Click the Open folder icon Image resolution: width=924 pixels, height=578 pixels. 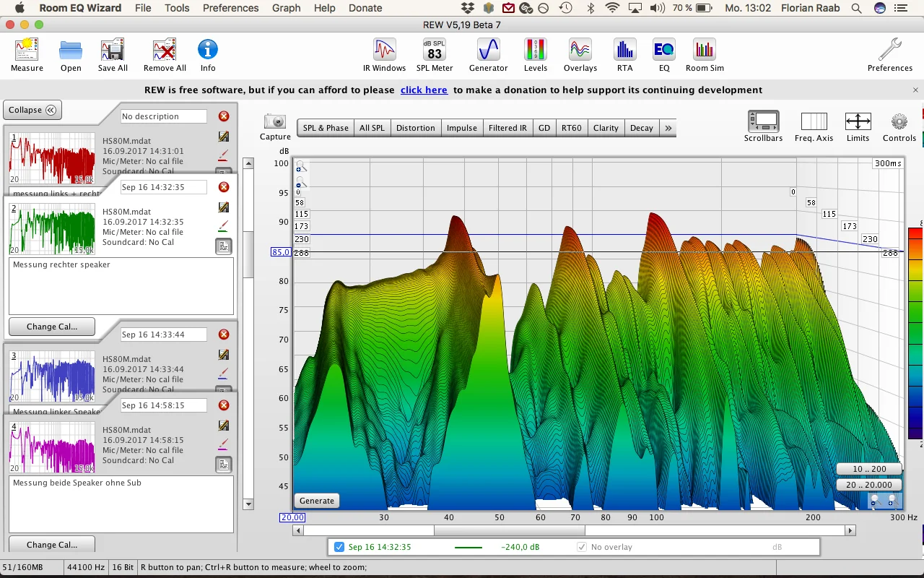pos(71,55)
